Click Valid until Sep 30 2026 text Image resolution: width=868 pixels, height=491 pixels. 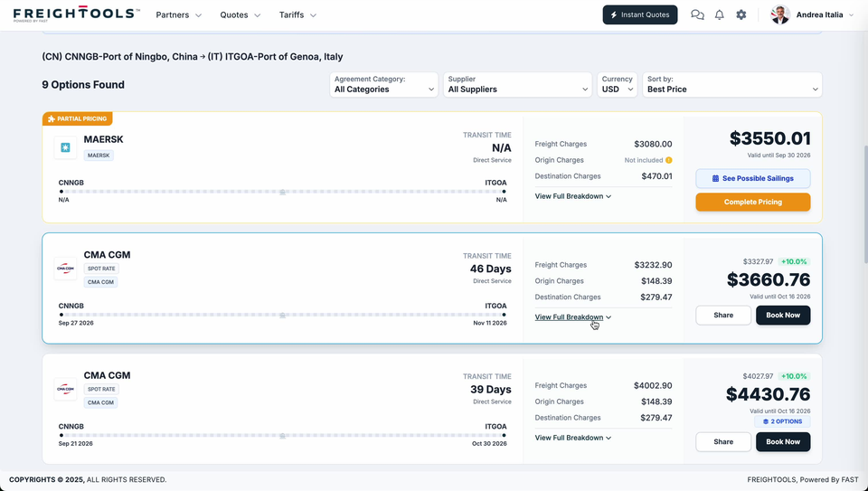pos(778,156)
